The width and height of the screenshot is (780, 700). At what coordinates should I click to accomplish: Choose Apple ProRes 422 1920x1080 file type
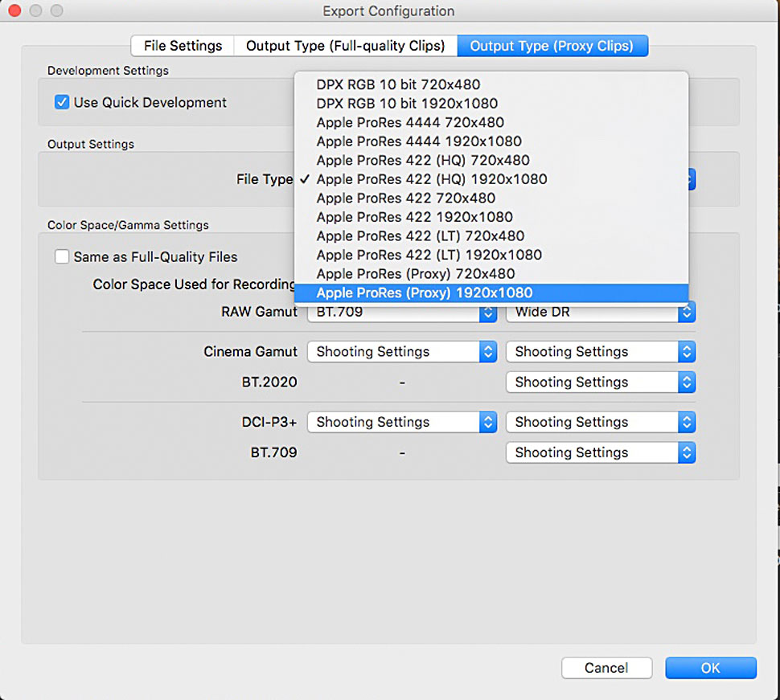(491, 217)
